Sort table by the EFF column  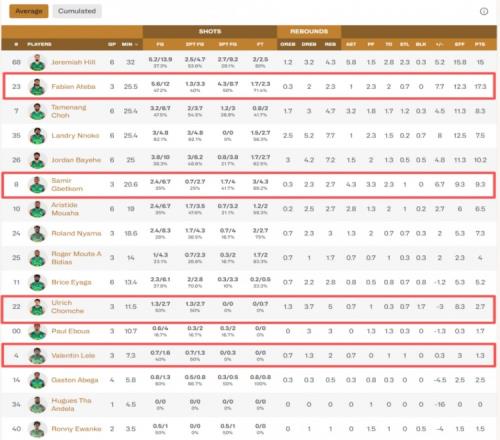[x=460, y=44]
